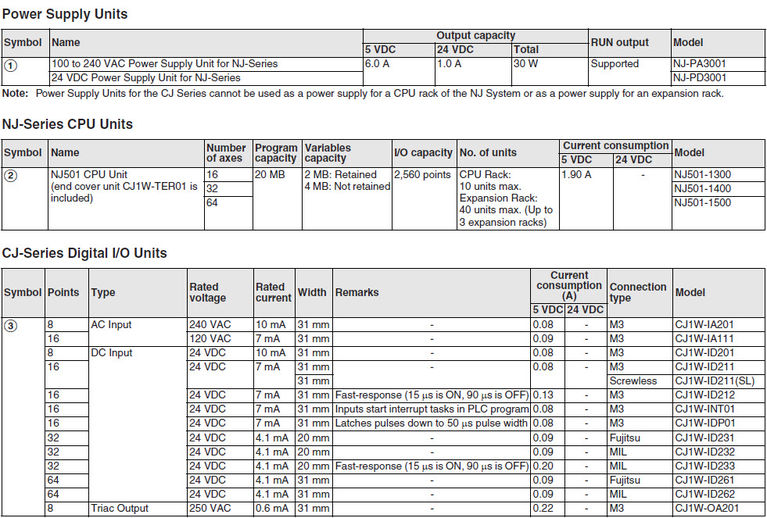The height and width of the screenshot is (518, 767).
Task: Click model number CJ1W-OA201
Action: (707, 508)
